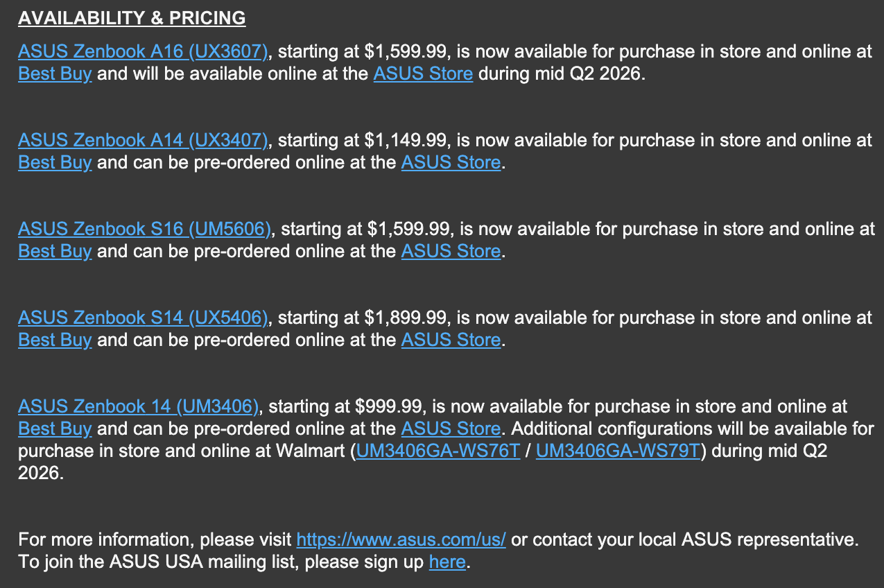Open the ASUS Zenbook 14 (UM3406) link

(138, 406)
